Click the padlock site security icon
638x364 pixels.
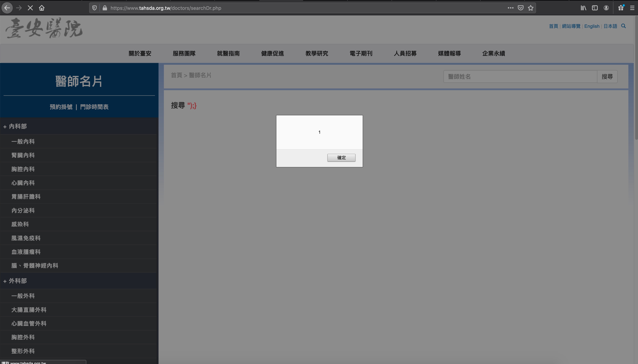(x=105, y=8)
